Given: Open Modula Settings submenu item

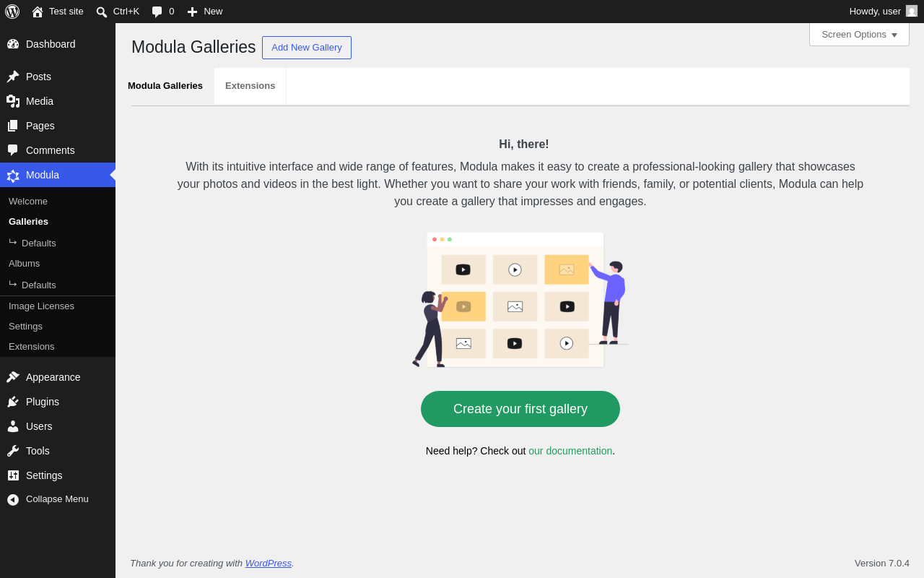Looking at the screenshot, I should pos(25,327).
